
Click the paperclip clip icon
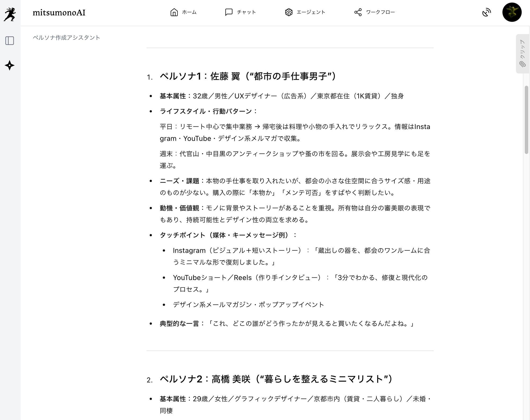(x=522, y=64)
